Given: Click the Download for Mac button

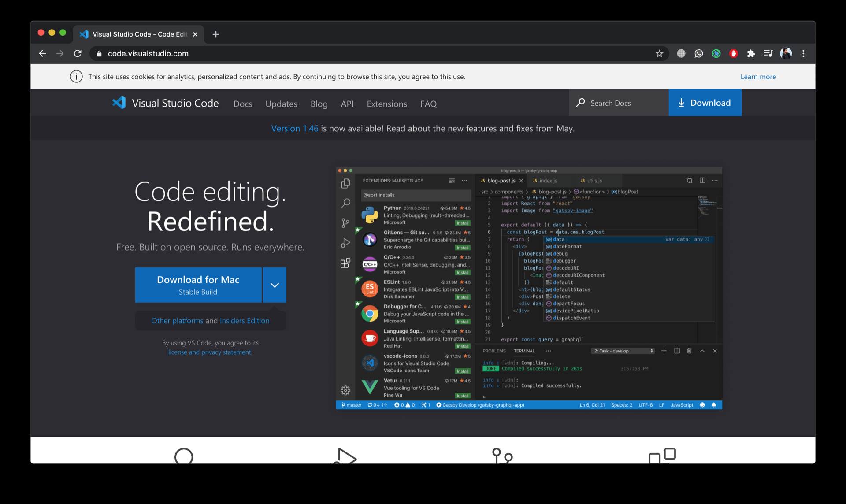Looking at the screenshot, I should point(198,285).
